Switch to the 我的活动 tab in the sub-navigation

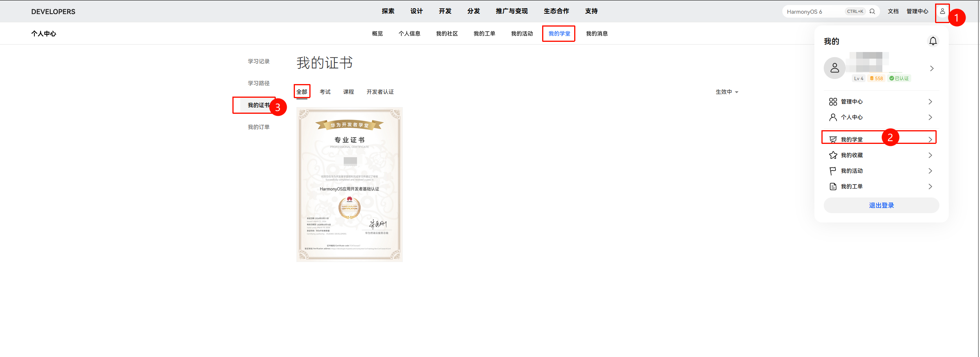pyautogui.click(x=522, y=34)
